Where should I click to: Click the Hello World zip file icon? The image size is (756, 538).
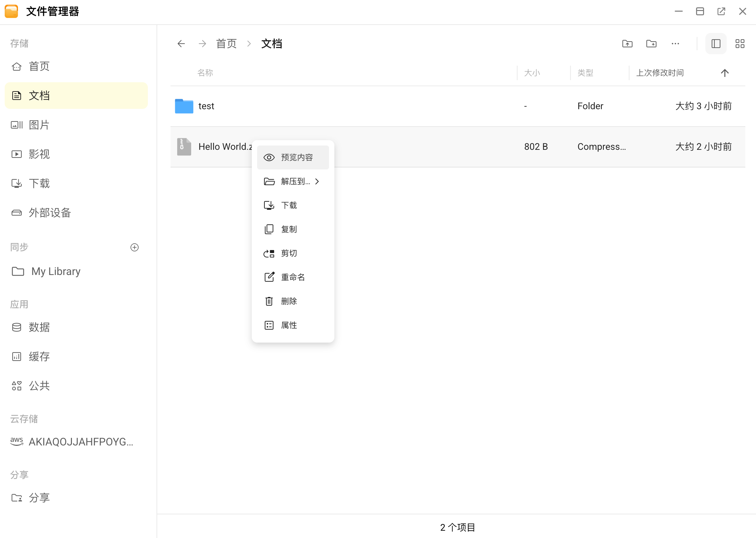click(x=184, y=147)
